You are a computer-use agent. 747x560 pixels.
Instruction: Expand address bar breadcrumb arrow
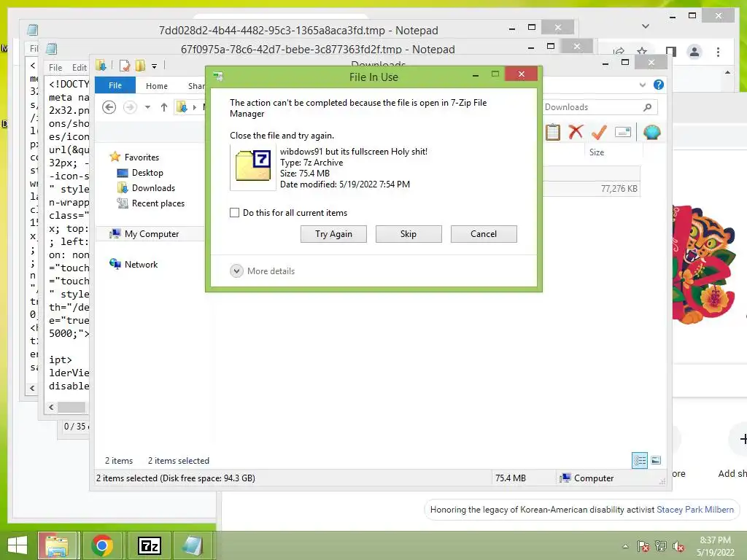point(194,107)
